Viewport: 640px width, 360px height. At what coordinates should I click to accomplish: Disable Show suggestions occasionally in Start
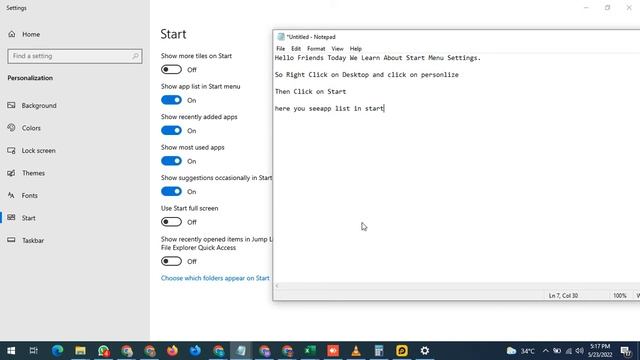pos(171,191)
